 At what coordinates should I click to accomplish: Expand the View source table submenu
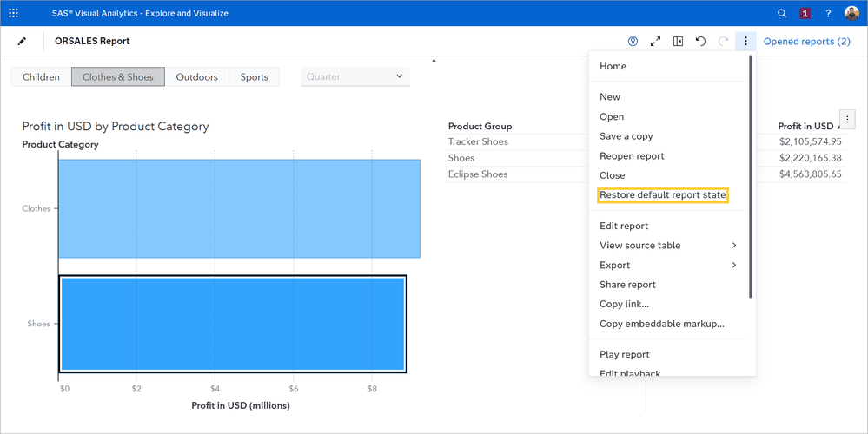point(733,246)
